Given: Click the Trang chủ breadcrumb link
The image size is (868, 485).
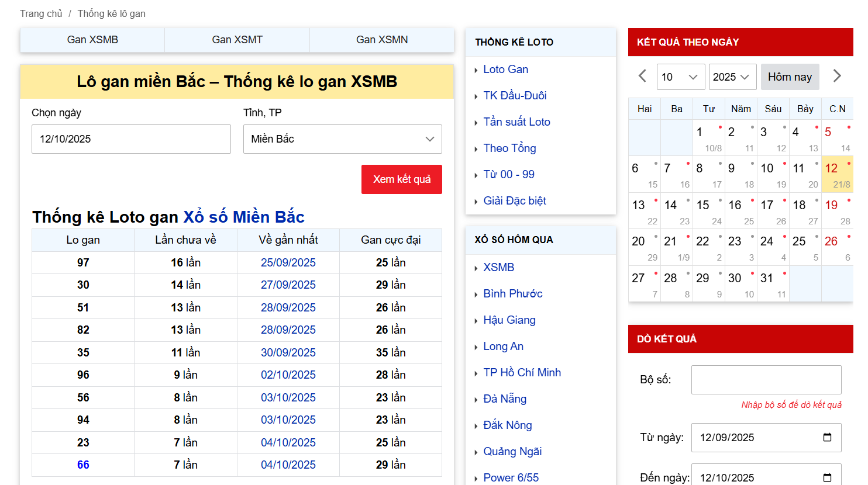Looking at the screenshot, I should pos(41,13).
